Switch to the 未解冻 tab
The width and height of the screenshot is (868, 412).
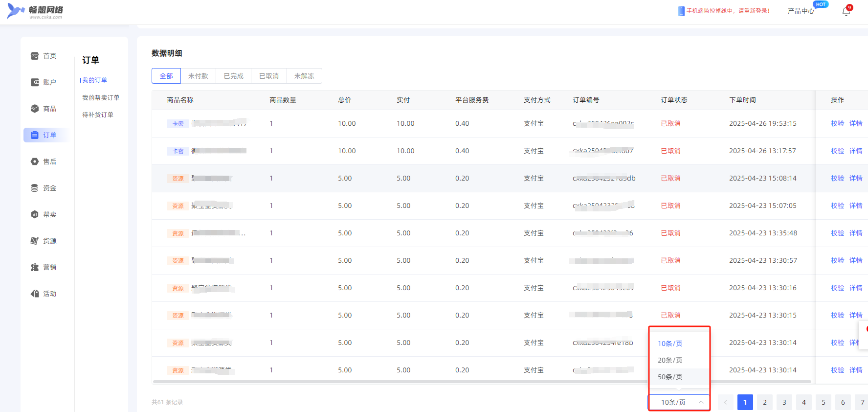(x=304, y=76)
